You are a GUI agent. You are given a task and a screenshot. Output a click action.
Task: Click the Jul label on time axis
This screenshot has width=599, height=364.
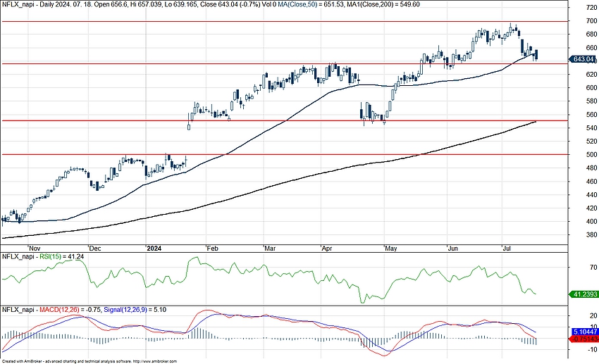507,249
